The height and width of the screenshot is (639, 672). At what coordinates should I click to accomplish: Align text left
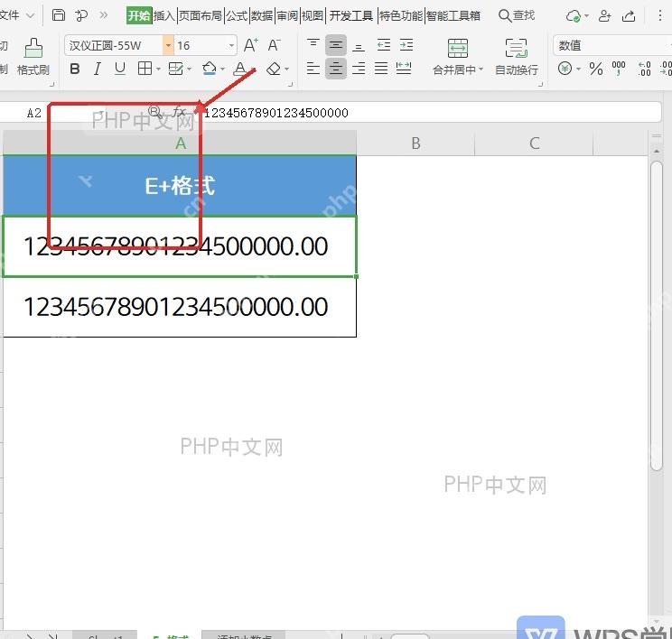tap(313, 69)
